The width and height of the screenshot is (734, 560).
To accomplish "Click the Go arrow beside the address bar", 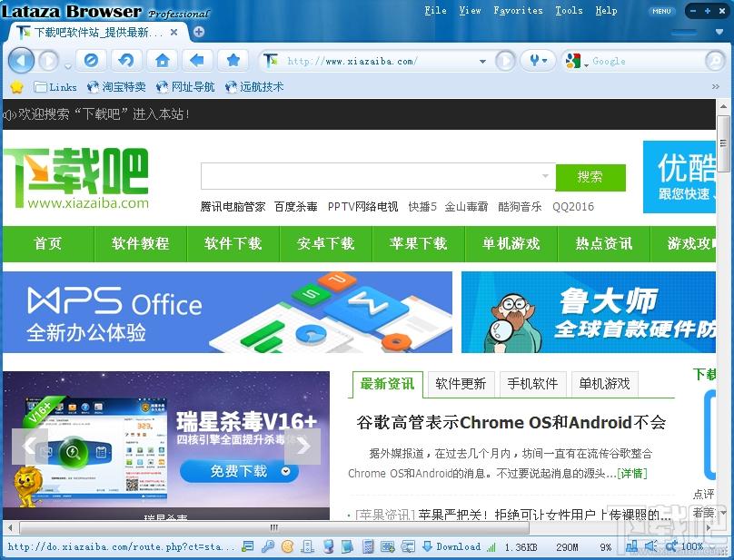I will (505, 61).
